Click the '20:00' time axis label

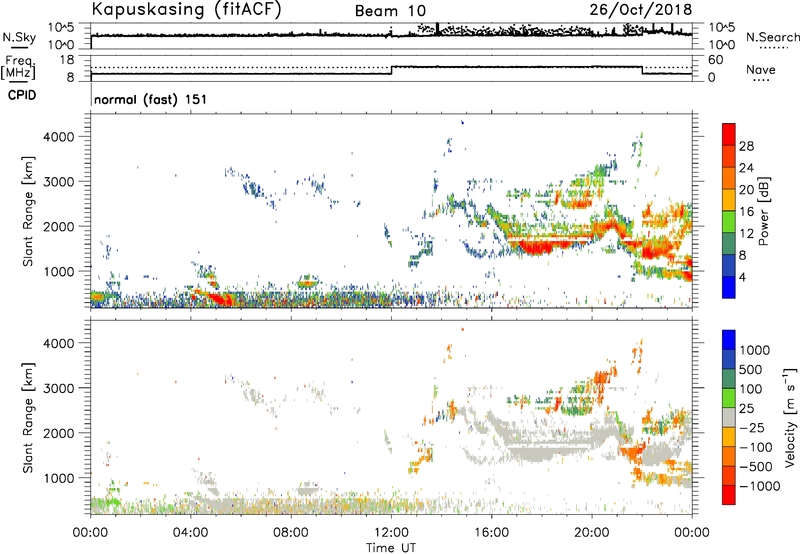tap(592, 533)
